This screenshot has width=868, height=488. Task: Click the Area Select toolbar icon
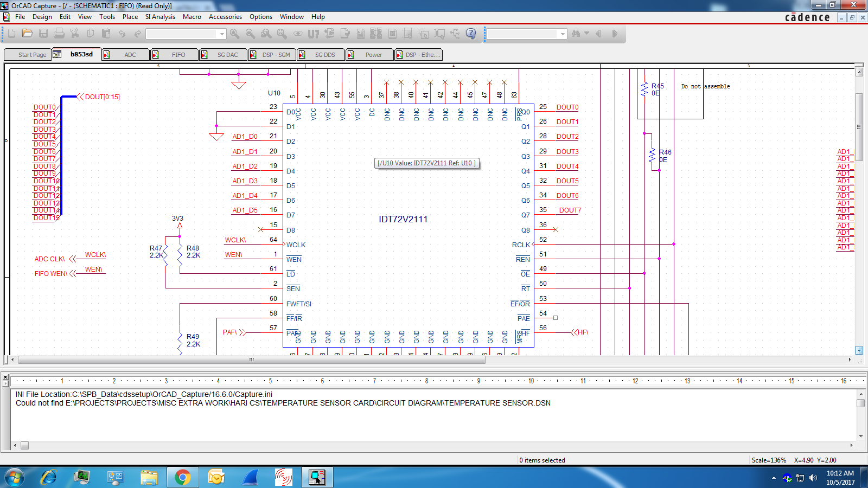[424, 34]
